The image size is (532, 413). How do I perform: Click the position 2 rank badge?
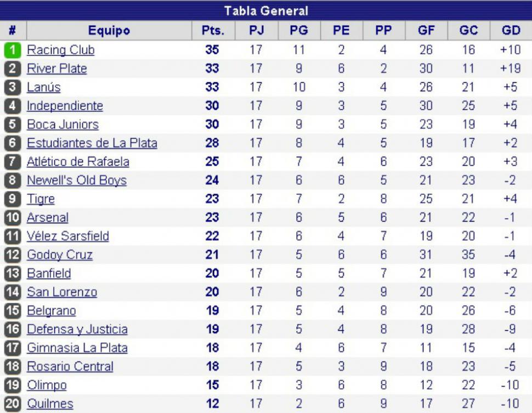pyautogui.click(x=13, y=69)
